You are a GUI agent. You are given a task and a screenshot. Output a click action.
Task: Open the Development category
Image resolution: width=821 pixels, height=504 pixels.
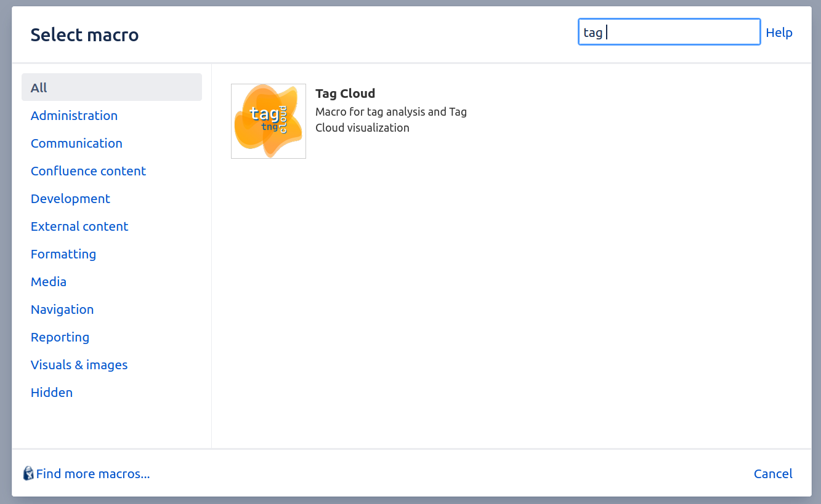pos(70,198)
